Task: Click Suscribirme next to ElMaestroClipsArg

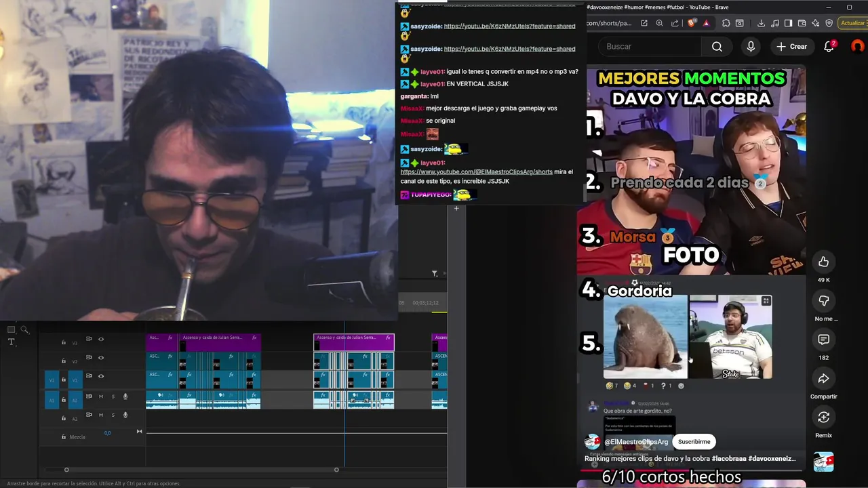Action: coord(694,442)
